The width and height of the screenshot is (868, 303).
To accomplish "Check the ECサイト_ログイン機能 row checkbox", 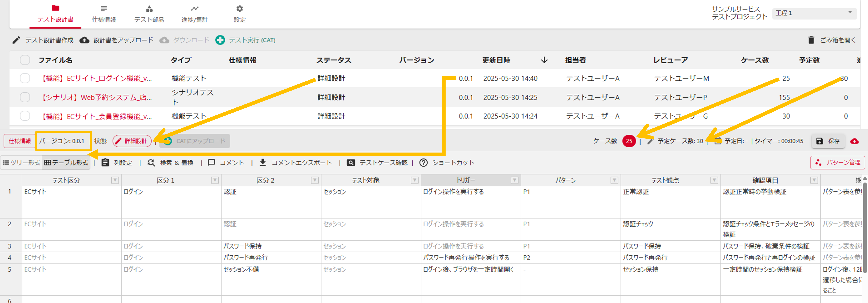I will tap(25, 78).
